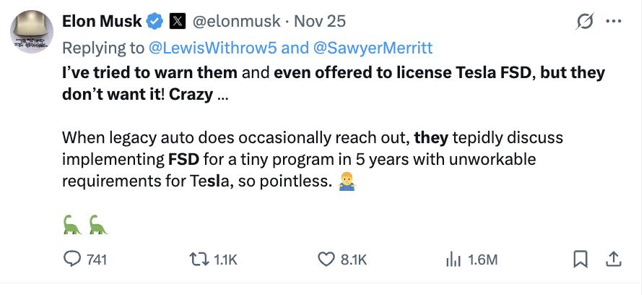Image resolution: width=644 pixels, height=295 pixels.
Task: Open the three-dot more options menu
Action: point(614,22)
